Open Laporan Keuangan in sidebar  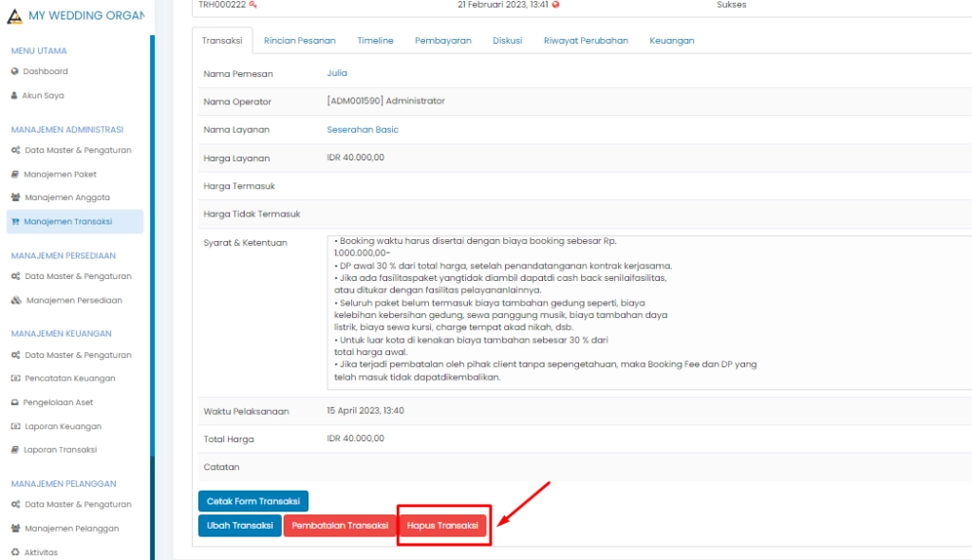pos(63,426)
